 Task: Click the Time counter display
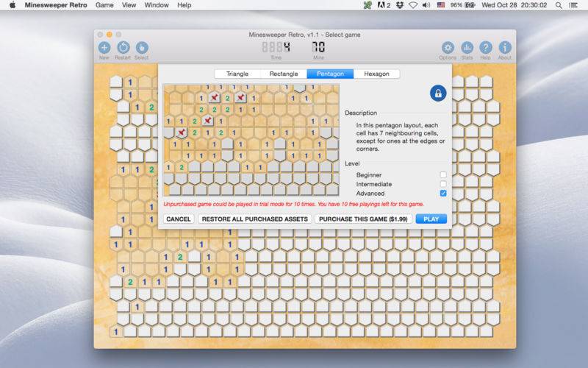[276, 47]
